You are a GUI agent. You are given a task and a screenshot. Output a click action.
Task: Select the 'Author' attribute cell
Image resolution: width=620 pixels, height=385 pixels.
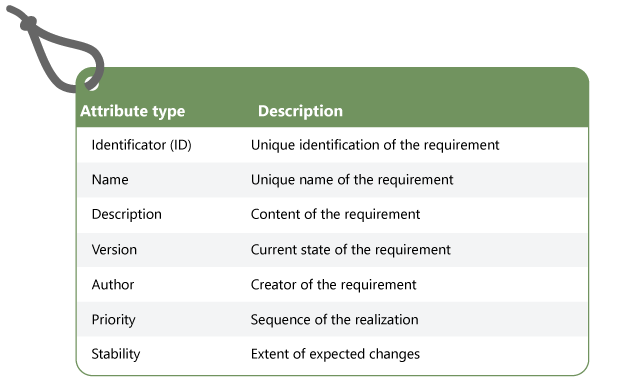coord(113,285)
